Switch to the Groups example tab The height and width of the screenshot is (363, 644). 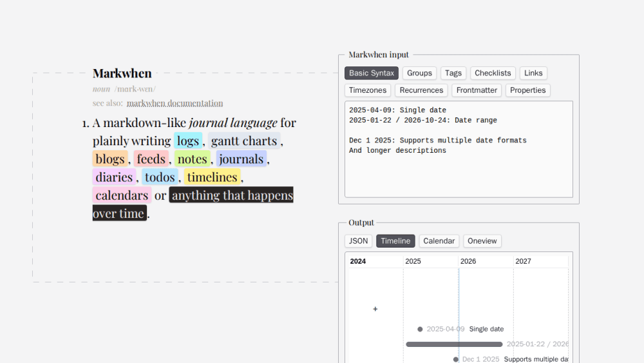click(419, 73)
